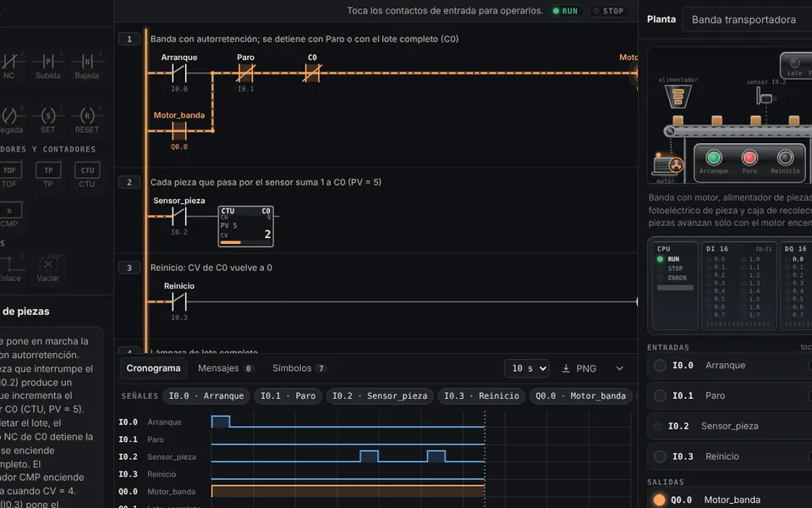
Task: Select the TOF timer block tool
Action: tap(8, 174)
